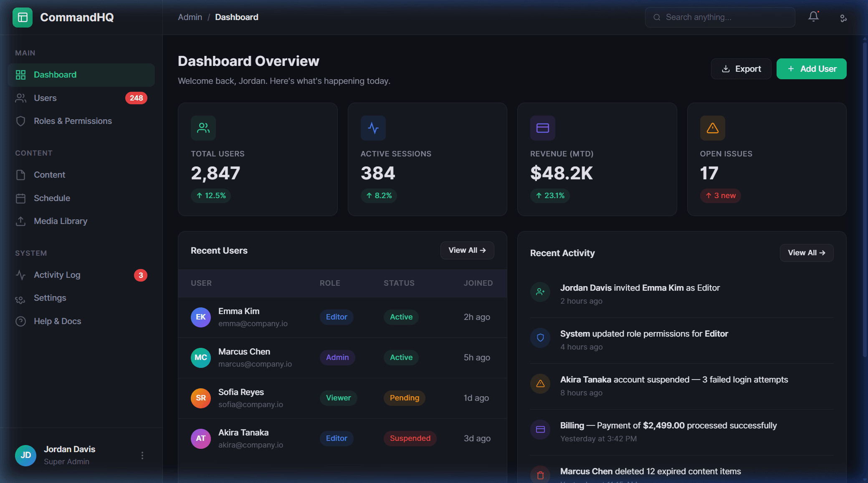Export the dashboard data
Image resolution: width=868 pixels, height=483 pixels.
point(741,68)
